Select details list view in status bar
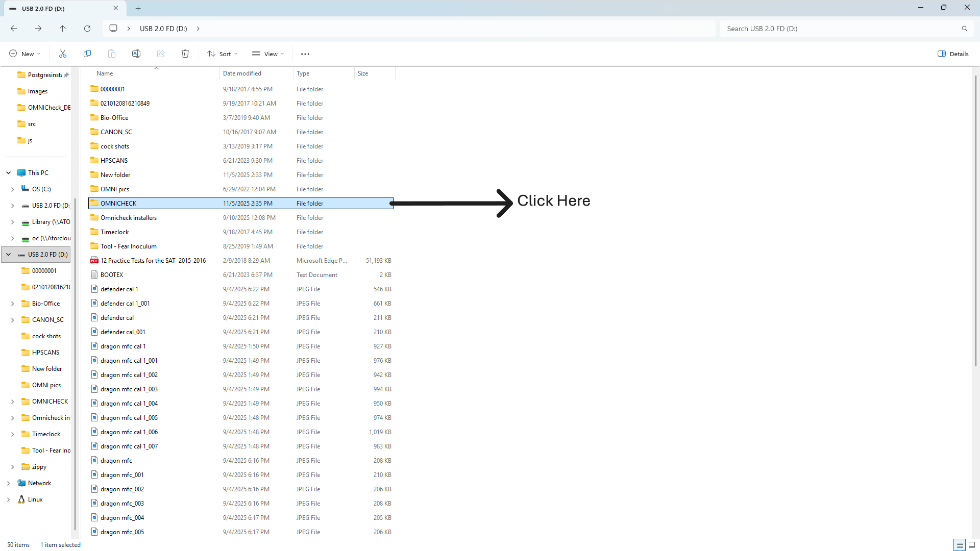 [960, 545]
